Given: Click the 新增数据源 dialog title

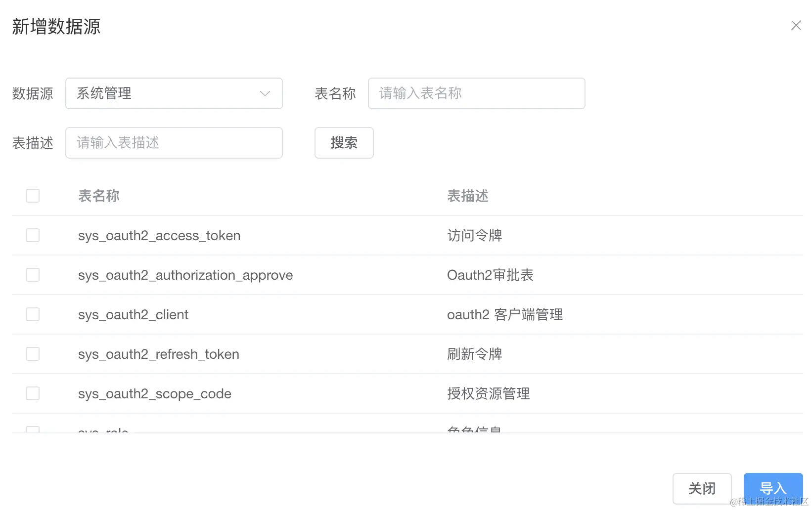Looking at the screenshot, I should point(56,27).
